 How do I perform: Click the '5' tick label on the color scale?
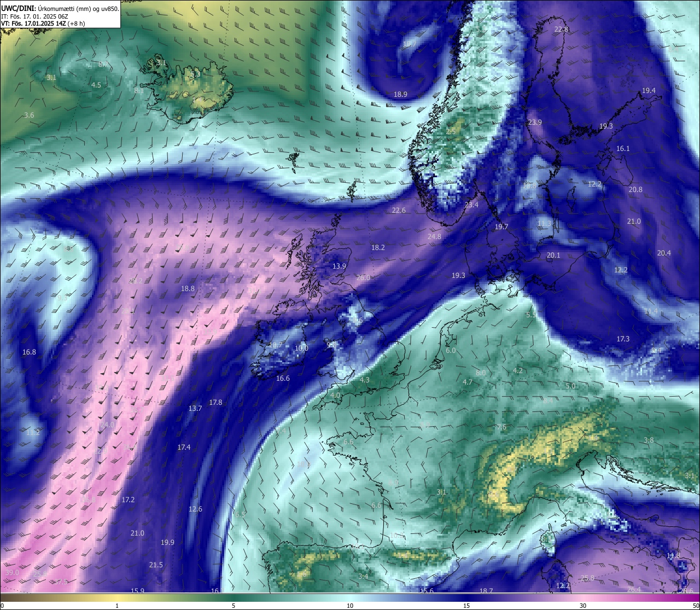click(x=234, y=606)
